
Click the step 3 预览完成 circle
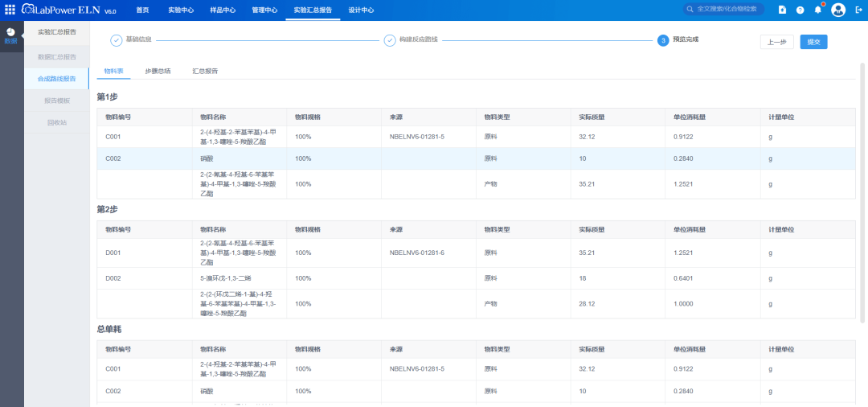tap(663, 40)
